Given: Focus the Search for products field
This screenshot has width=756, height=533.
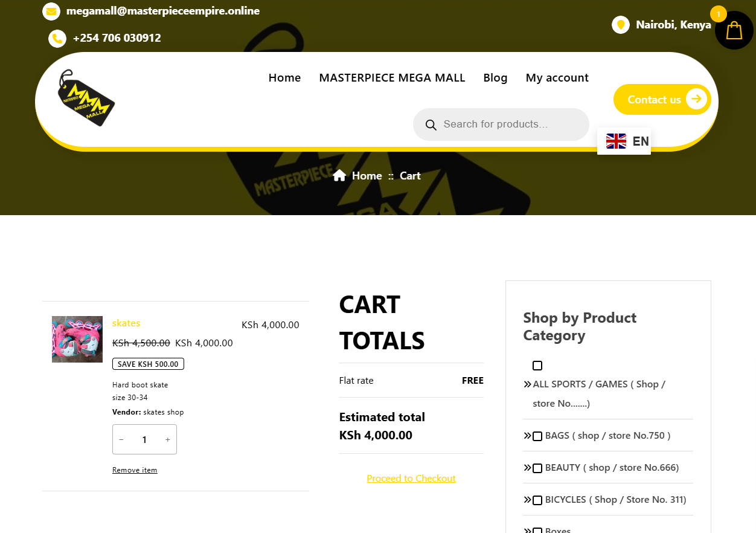Looking at the screenshot, I should 510,124.
